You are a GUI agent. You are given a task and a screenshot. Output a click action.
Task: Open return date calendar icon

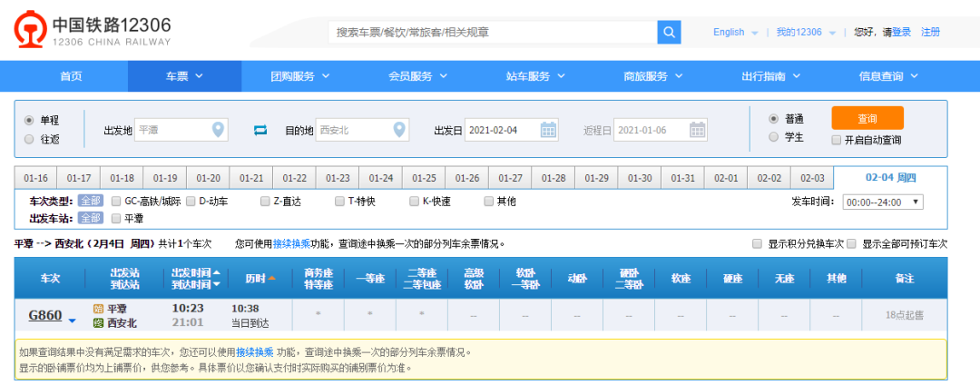697,130
